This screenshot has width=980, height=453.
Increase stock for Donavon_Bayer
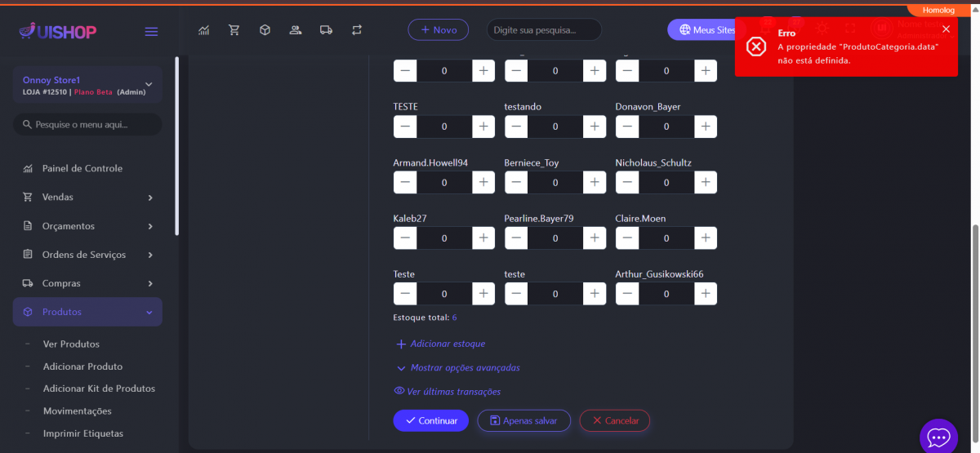pyautogui.click(x=706, y=127)
